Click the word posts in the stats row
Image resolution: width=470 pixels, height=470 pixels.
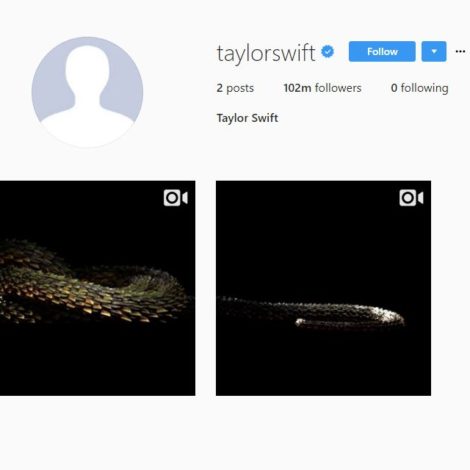[x=240, y=88]
